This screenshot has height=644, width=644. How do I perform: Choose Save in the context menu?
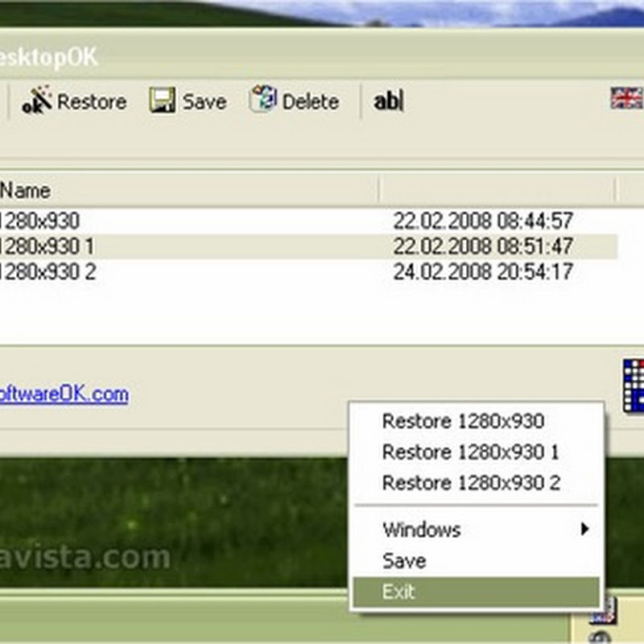point(476,561)
